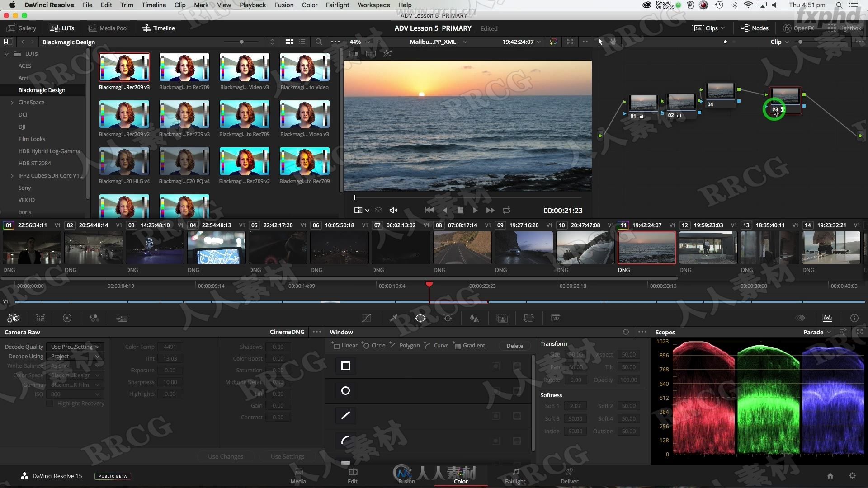Open the Lightbox view button
This screenshot has height=488, width=868.
[x=844, y=28]
